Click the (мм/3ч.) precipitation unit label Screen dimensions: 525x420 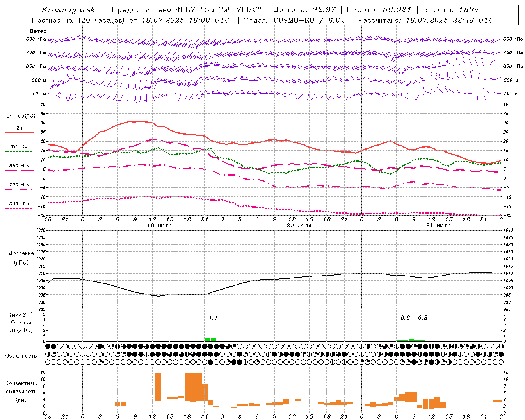[x=21, y=315]
